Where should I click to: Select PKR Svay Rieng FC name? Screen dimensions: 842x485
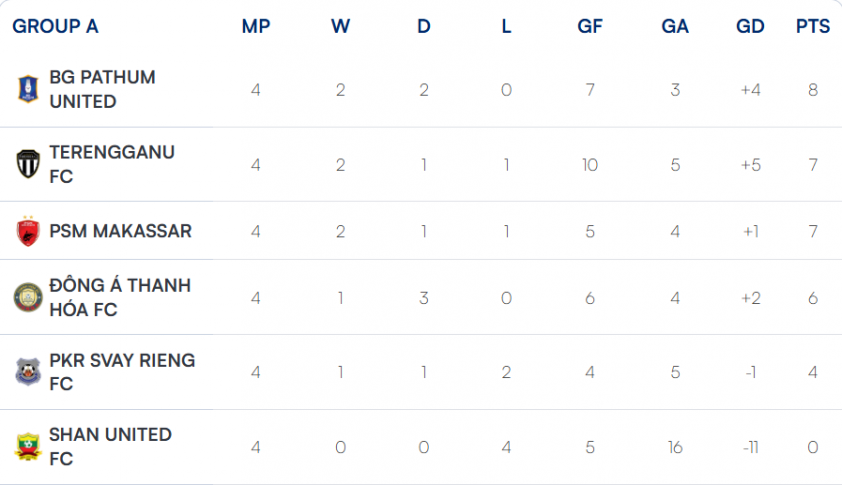[122, 372]
